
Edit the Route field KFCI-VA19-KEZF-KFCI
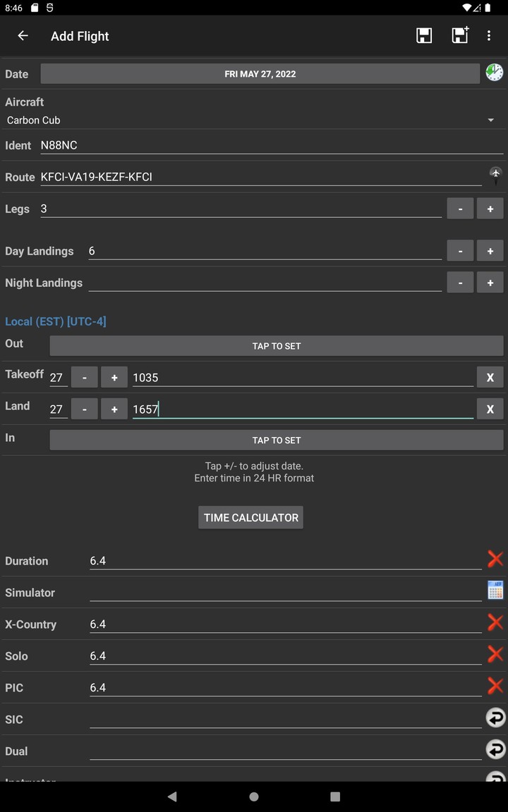pos(261,177)
